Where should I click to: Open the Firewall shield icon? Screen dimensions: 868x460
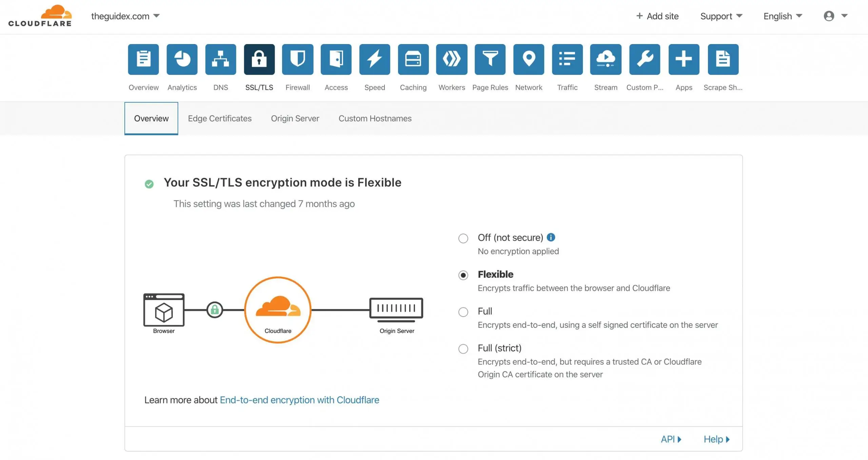297,59
